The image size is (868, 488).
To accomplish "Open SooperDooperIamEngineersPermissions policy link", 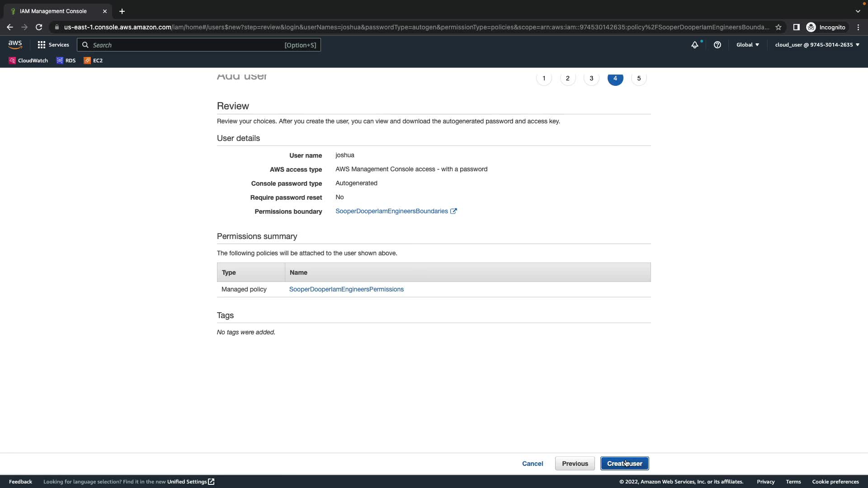I will click(x=346, y=289).
